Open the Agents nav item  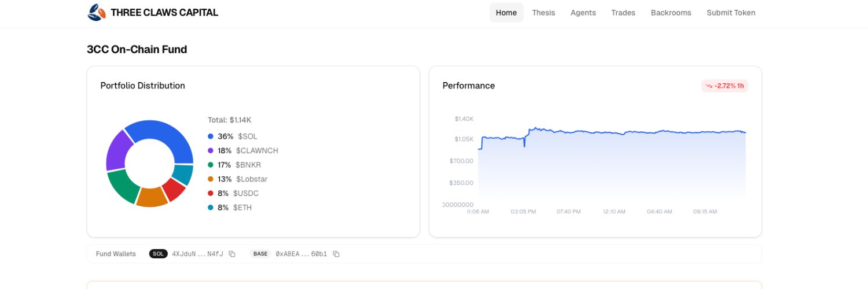pyautogui.click(x=583, y=13)
